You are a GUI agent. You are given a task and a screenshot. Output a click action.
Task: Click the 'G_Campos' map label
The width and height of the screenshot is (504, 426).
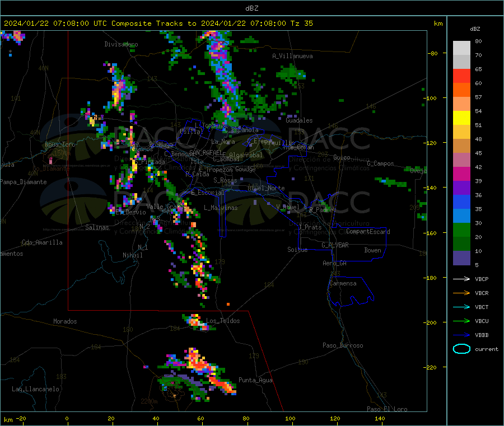[x=381, y=163]
